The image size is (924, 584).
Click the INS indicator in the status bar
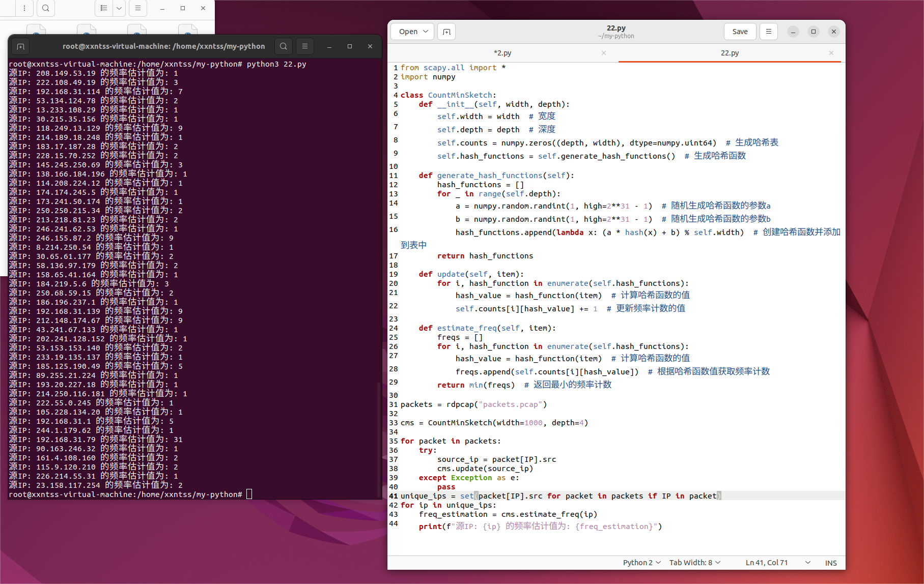pos(831,563)
